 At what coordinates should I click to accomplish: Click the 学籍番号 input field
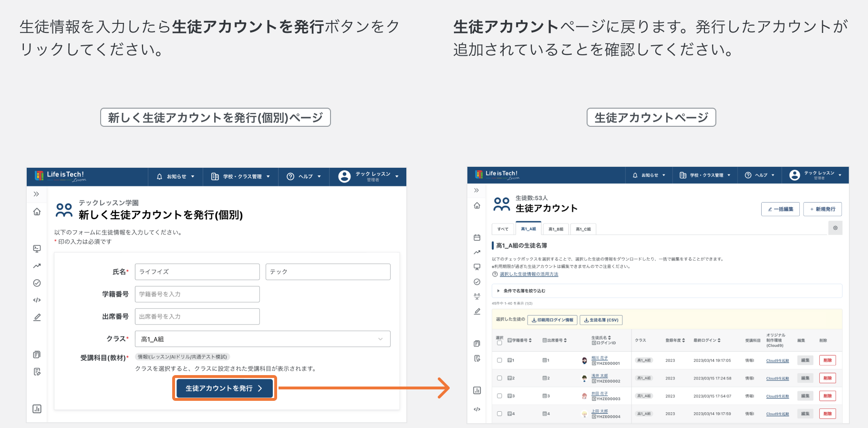click(x=197, y=294)
